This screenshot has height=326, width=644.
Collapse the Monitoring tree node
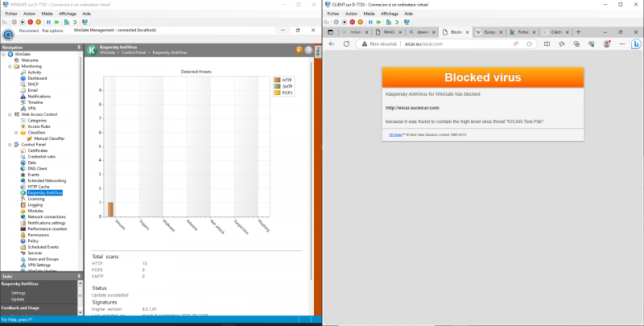tap(10, 66)
